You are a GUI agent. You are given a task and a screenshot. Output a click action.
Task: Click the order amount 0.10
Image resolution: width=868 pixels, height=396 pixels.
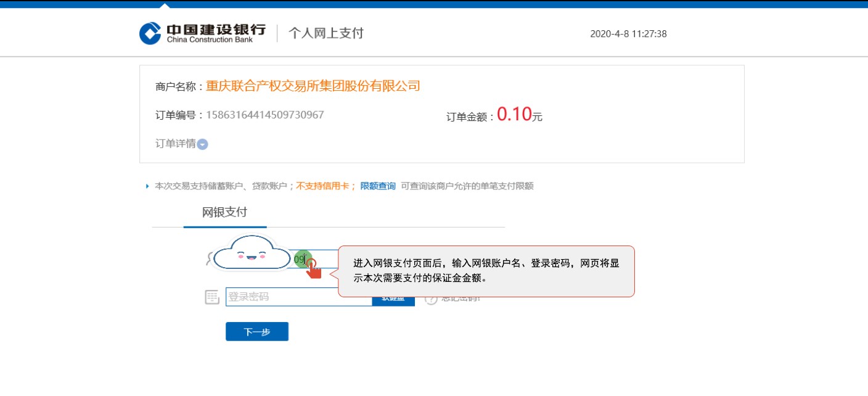click(514, 114)
